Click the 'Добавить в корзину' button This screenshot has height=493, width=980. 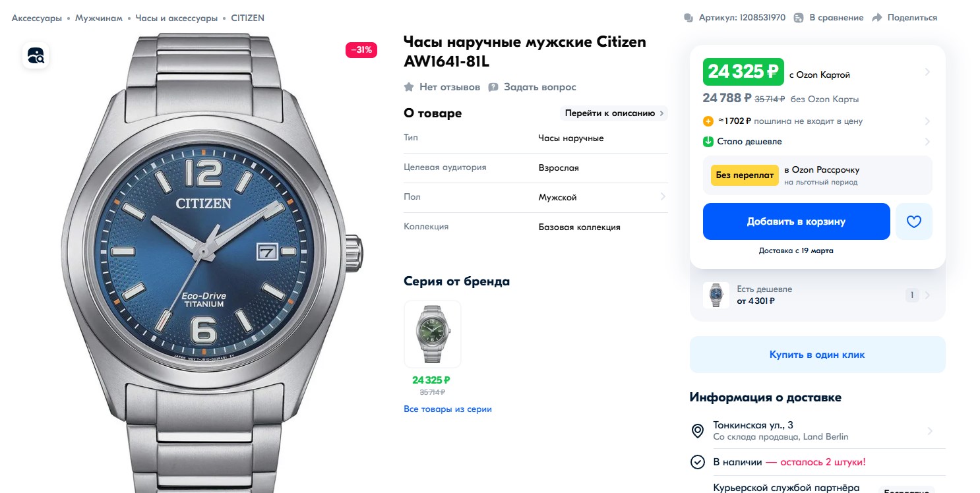797,221
